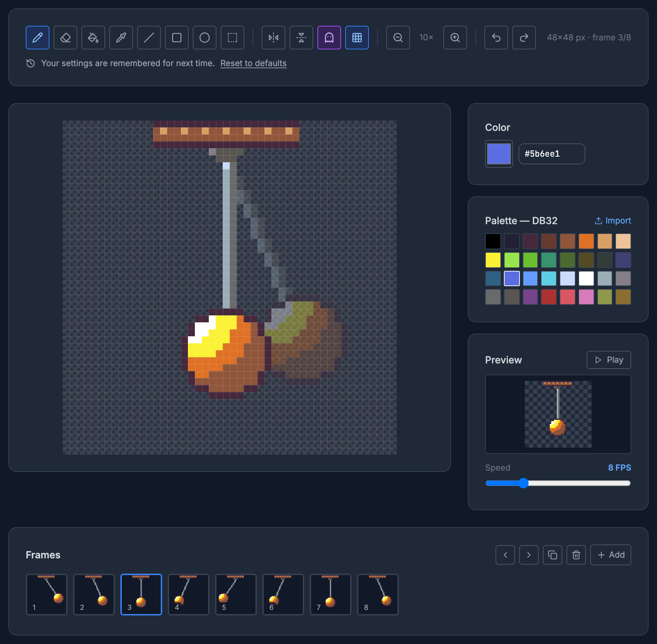Select the Paint Bucket fill tool
The width and height of the screenshot is (657, 644).
93,38
